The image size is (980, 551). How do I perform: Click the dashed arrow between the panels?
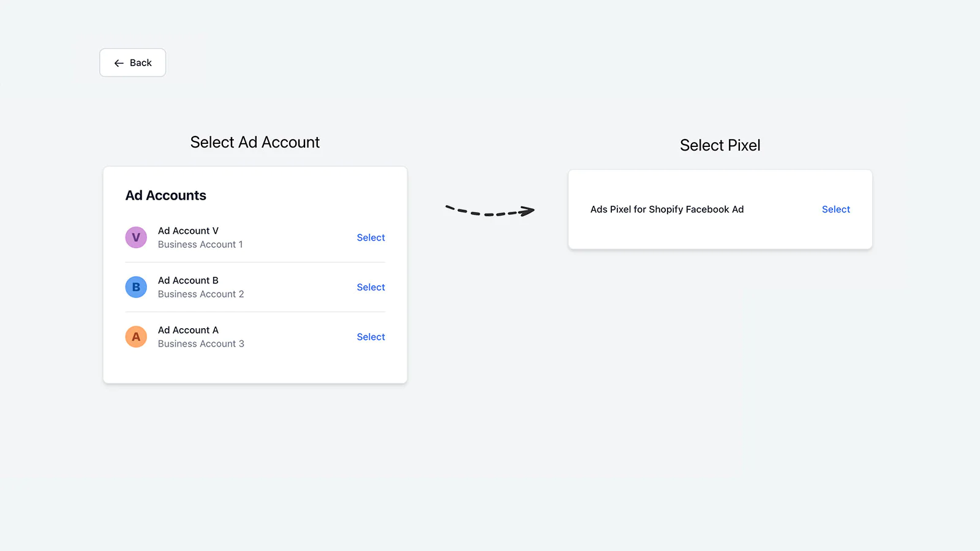tap(490, 211)
